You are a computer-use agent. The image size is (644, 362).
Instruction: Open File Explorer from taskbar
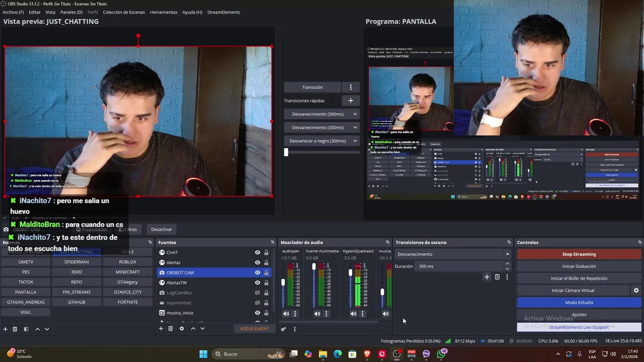pos(323,354)
